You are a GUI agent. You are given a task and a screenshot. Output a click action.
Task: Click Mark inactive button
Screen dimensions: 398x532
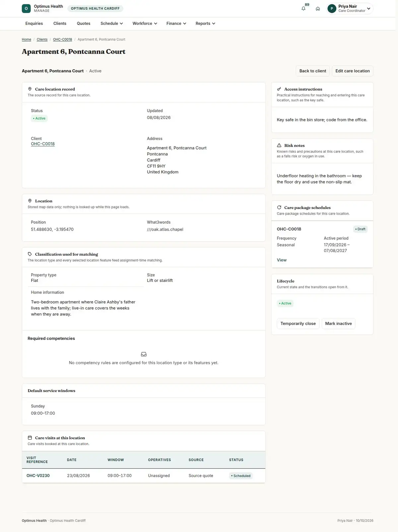tap(338, 324)
